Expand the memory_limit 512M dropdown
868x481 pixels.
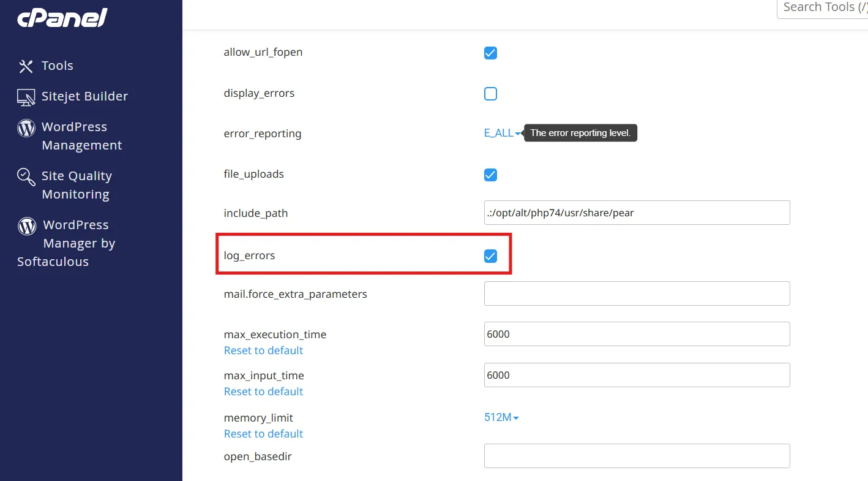pyautogui.click(x=501, y=418)
